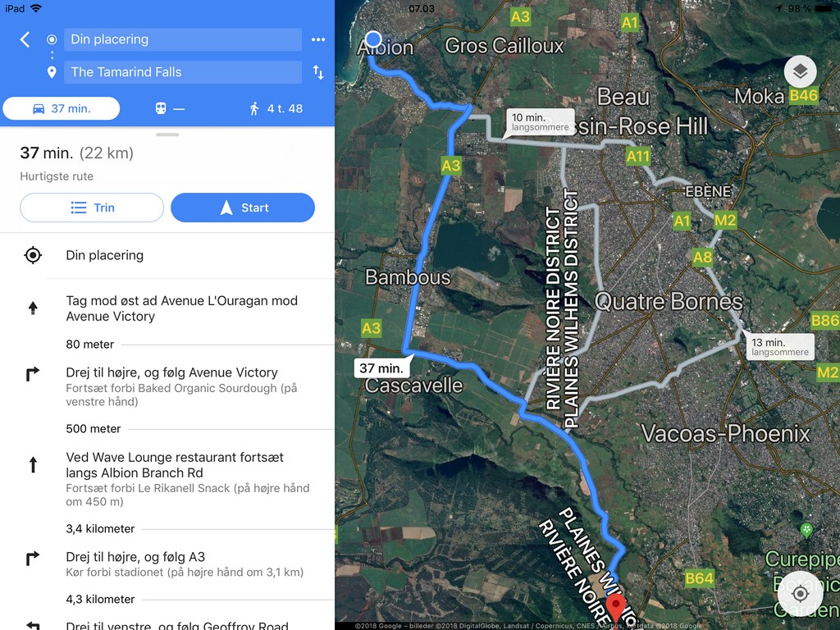Viewport: 840px width, 630px height.
Task: Swap start and destination with reverse arrows
Action: pos(318,72)
